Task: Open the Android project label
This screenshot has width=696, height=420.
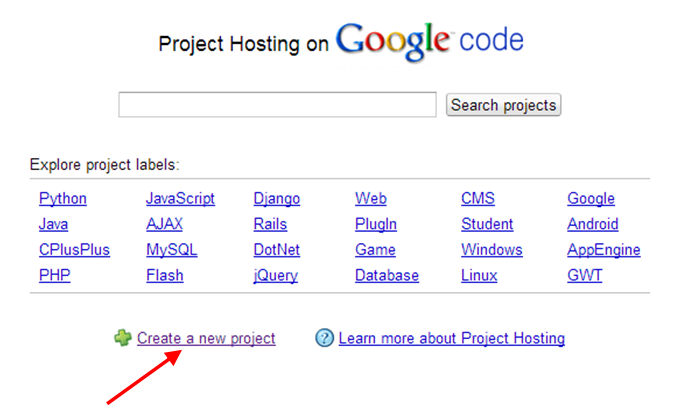Action: point(593,225)
